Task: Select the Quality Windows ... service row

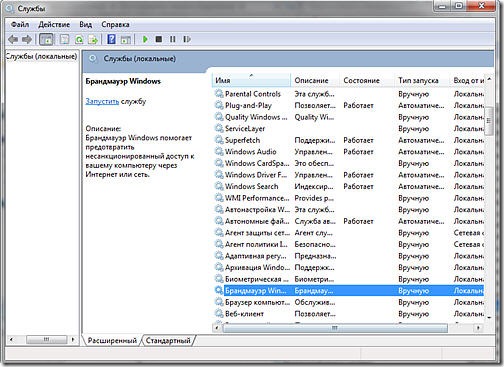Action: (x=349, y=117)
